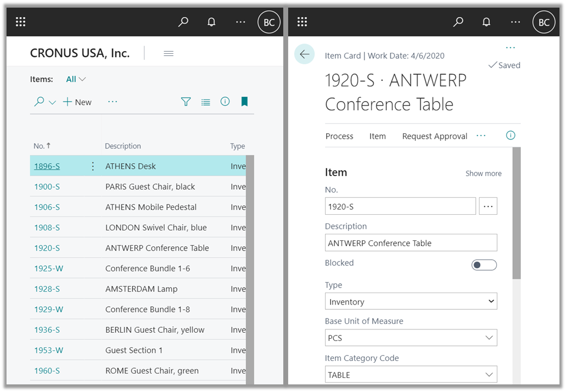Image resolution: width=566 pixels, height=392 pixels.
Task: Expand the Type Inventory dropdown
Action: pos(410,301)
